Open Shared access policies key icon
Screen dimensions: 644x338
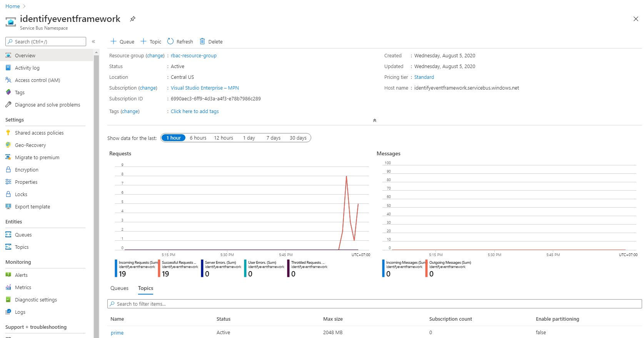pyautogui.click(x=8, y=133)
